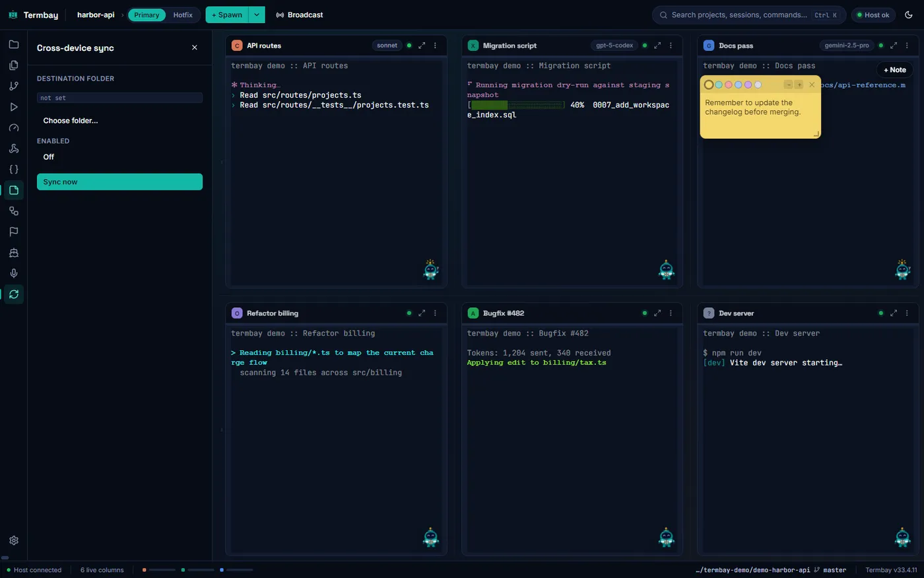Open the curly braces icon in the sidebar
The height and width of the screenshot is (578, 924).
click(14, 169)
